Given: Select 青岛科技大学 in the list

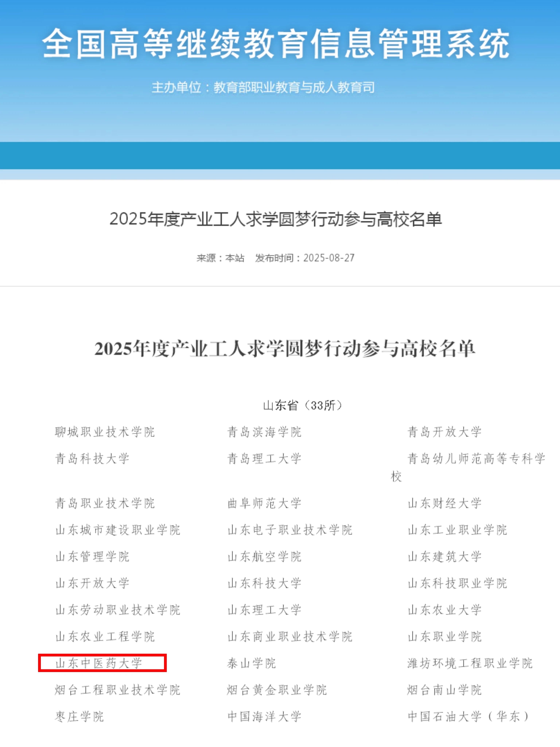Looking at the screenshot, I should click(x=92, y=459).
